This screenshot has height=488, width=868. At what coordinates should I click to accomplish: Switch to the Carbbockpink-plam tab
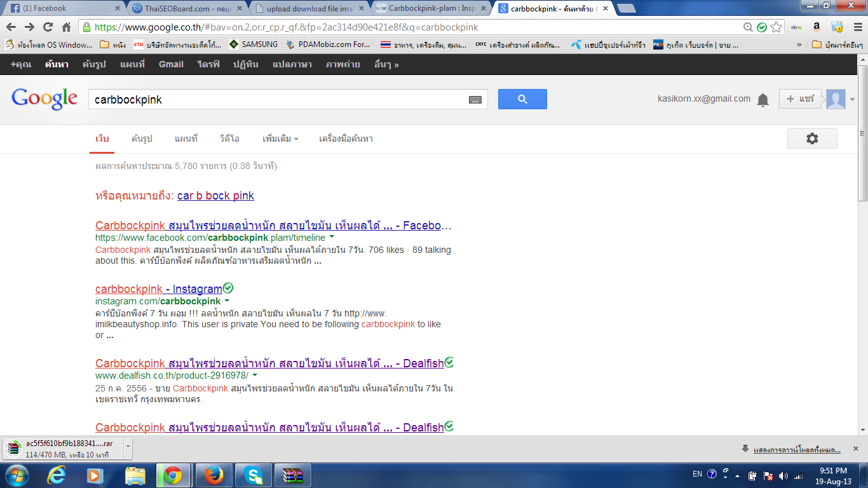(x=430, y=8)
